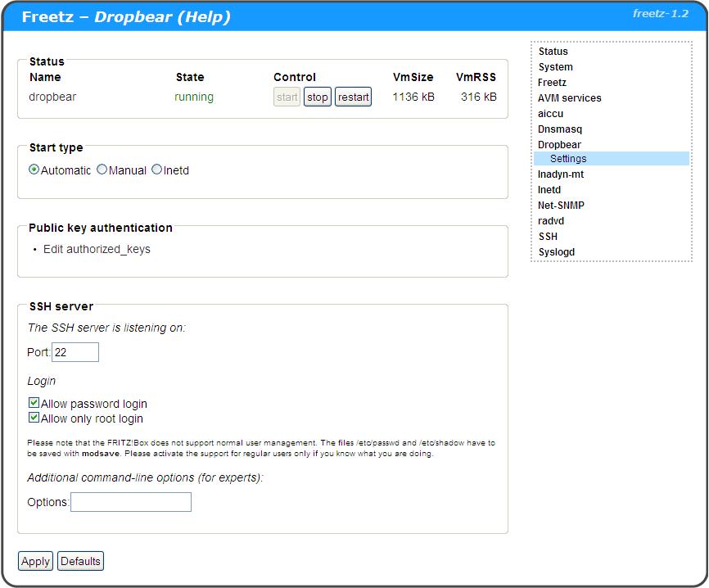Open Status in the sidebar menu
This screenshot has height=588, width=709.
(553, 52)
